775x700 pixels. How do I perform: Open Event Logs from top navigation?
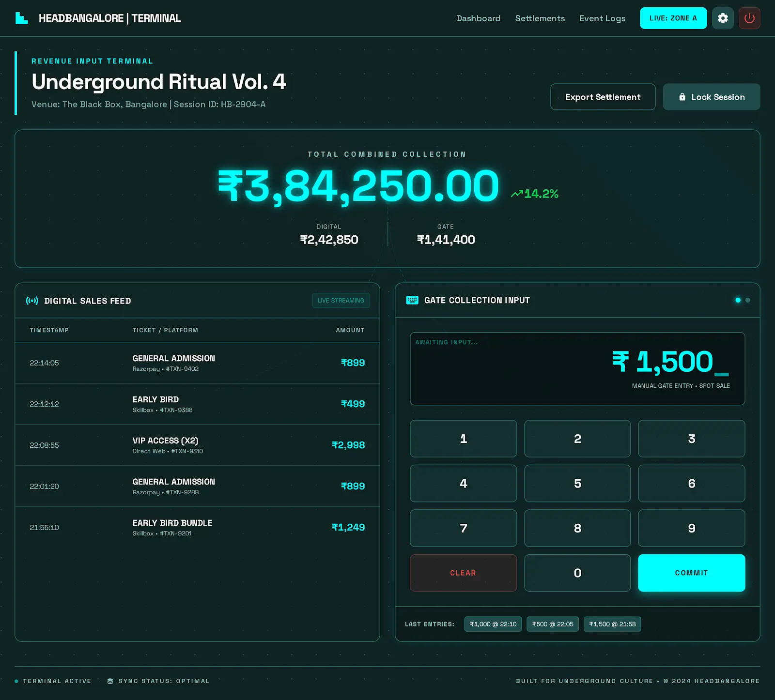point(602,18)
